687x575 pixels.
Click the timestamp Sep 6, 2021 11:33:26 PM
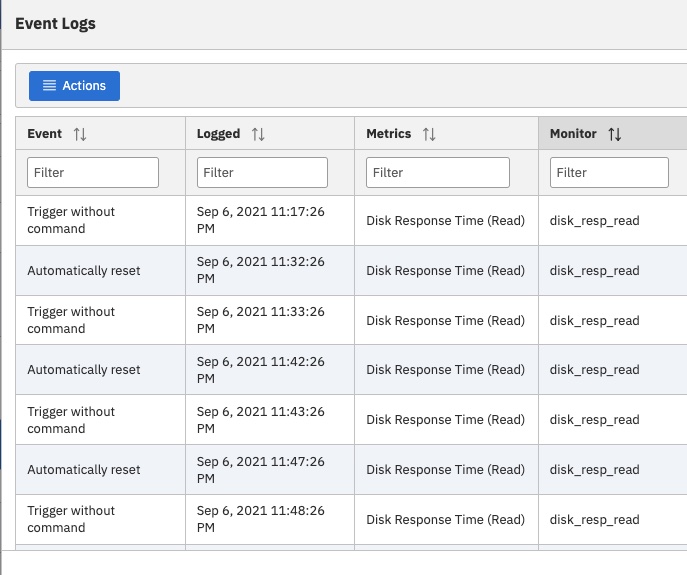(261, 320)
